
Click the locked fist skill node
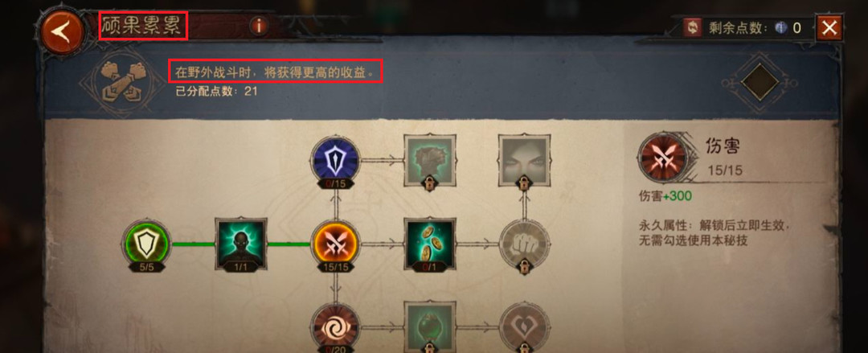click(524, 244)
